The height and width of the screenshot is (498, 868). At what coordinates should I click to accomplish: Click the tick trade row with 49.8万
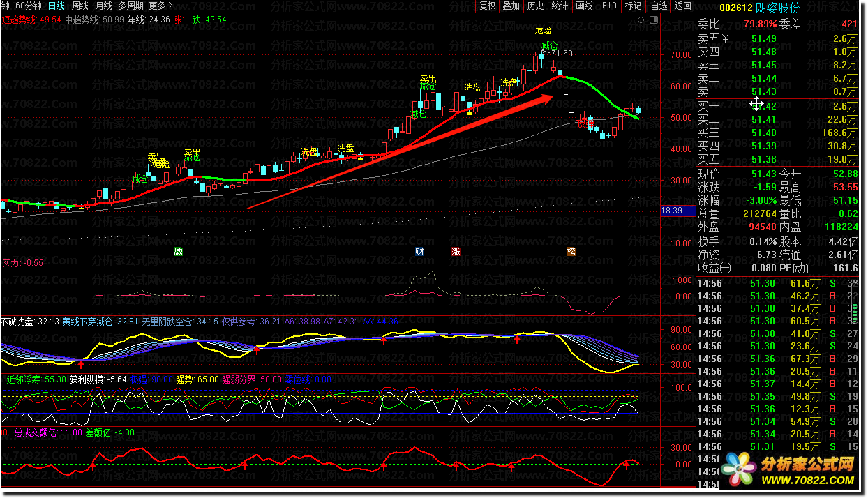click(777, 396)
